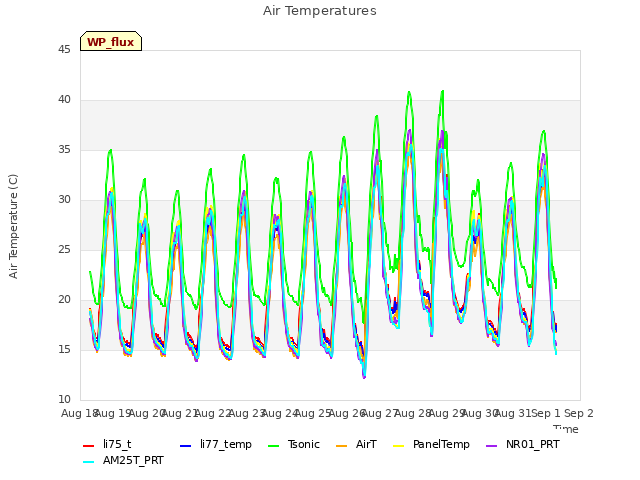Screen dimensions: 640x480
Task: Click the orange AirT legend color marker
Action: [341, 445]
